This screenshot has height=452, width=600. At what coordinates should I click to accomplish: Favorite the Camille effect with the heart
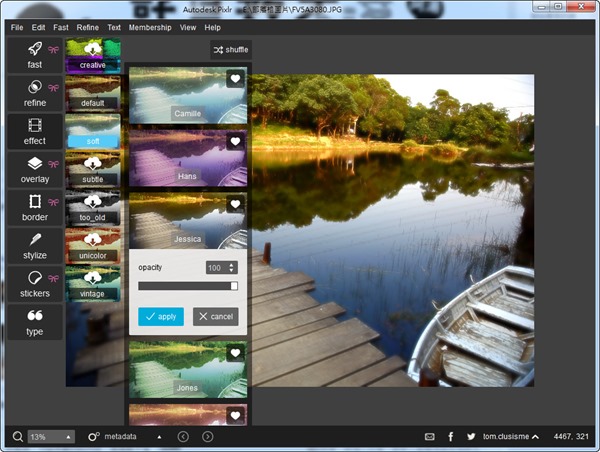tap(235, 79)
